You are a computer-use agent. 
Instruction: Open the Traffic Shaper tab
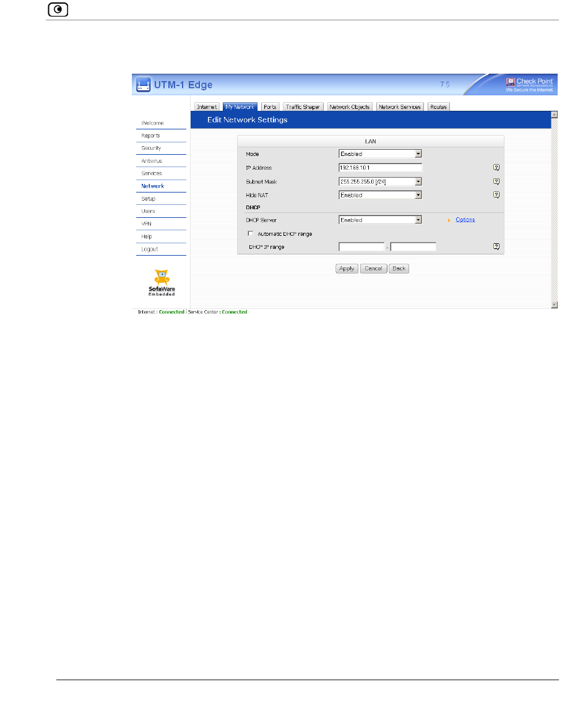[x=303, y=106]
